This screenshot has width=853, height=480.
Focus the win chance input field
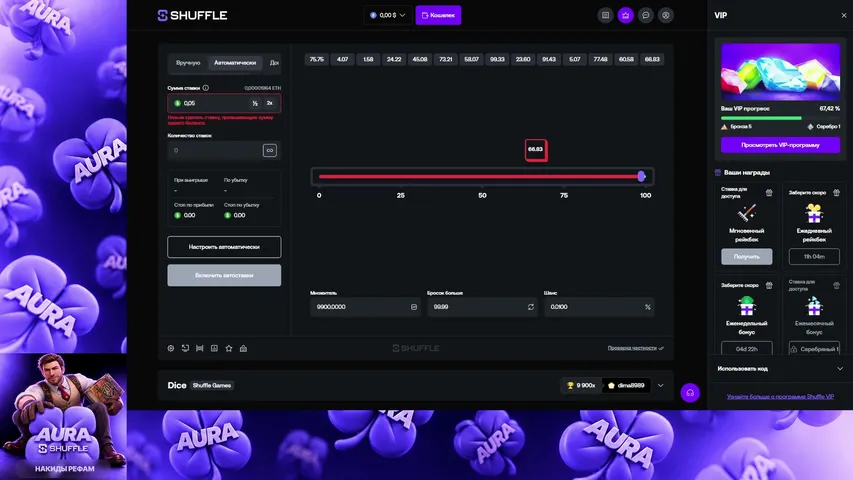[599, 307]
